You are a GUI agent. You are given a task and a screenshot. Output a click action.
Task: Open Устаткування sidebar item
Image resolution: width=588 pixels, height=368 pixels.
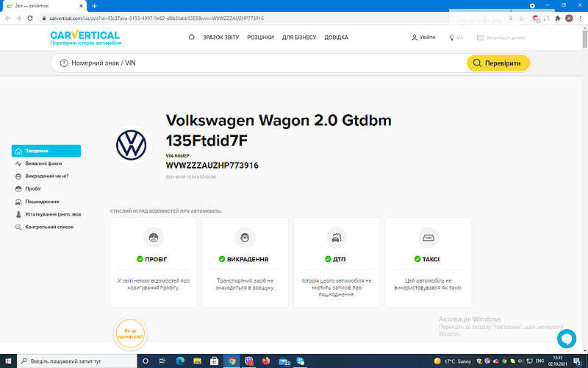[x=48, y=214]
